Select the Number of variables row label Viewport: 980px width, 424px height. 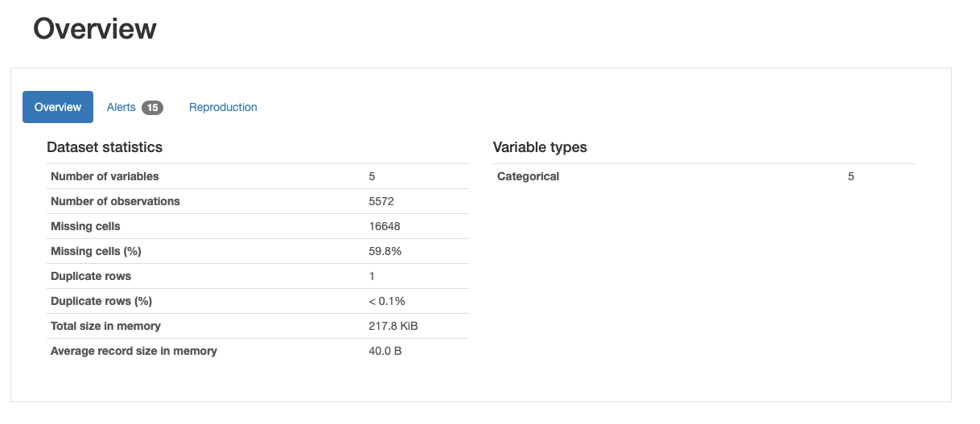click(x=105, y=176)
